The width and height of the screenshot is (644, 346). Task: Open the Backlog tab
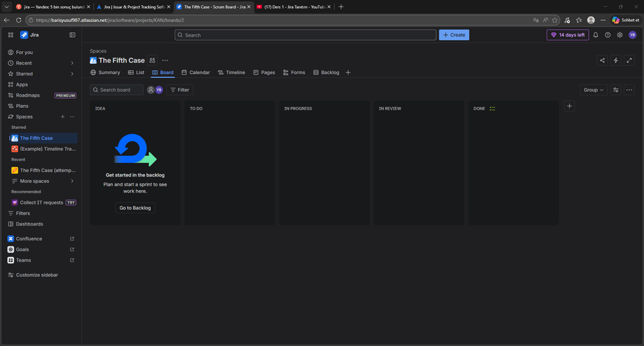click(326, 73)
